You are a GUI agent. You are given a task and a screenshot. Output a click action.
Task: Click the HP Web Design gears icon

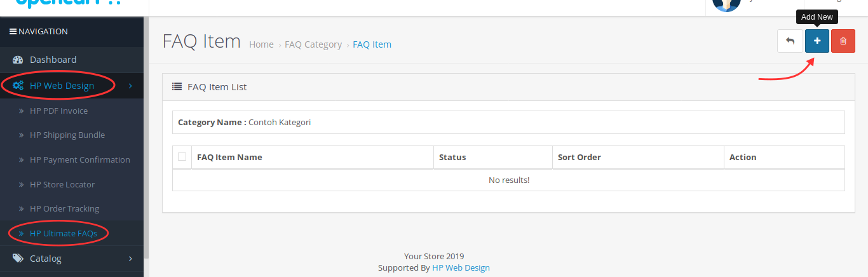(x=18, y=86)
